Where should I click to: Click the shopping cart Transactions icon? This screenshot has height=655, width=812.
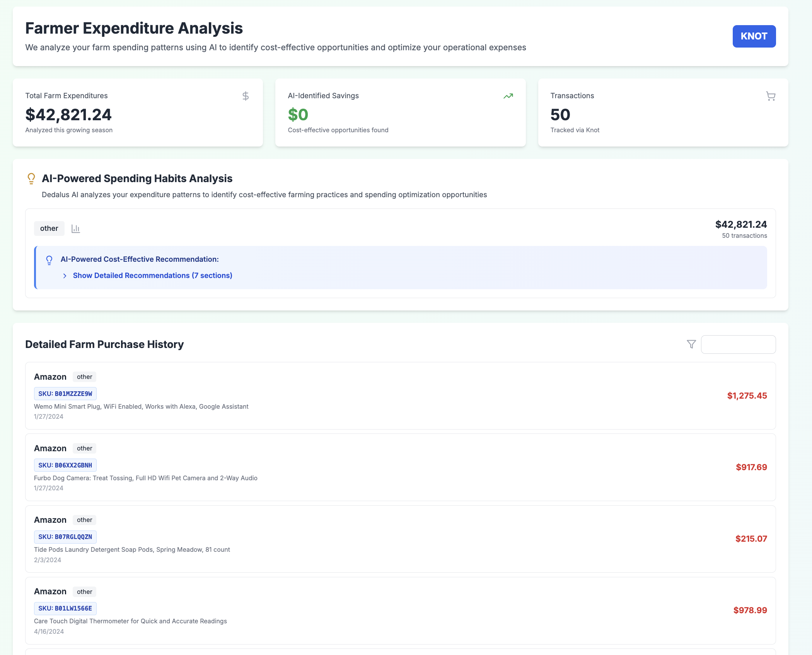pyautogui.click(x=770, y=96)
